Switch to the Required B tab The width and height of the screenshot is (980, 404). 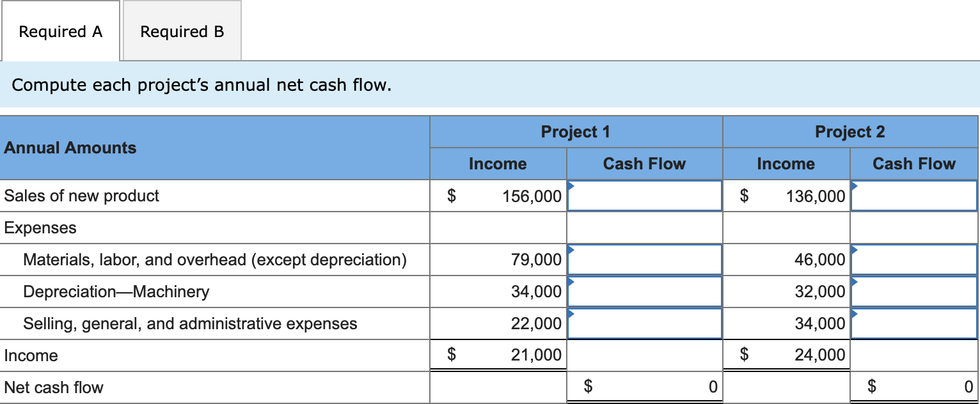coord(181,31)
